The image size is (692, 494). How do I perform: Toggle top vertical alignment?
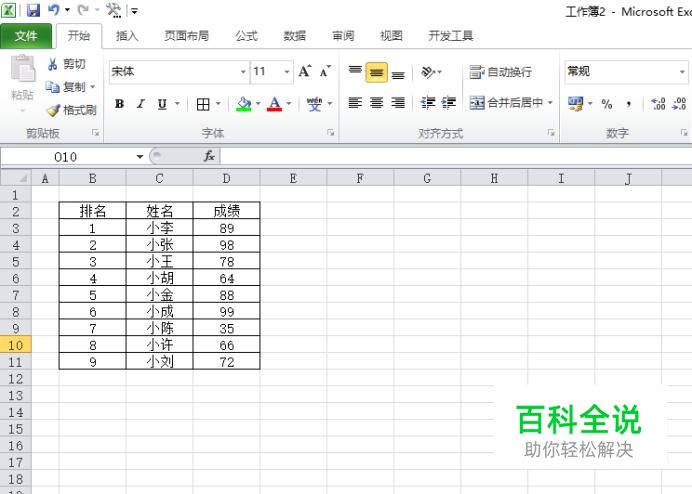click(355, 72)
